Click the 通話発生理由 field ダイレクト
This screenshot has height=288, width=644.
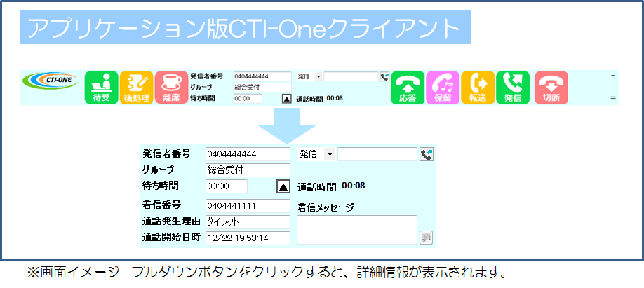[x=248, y=222]
